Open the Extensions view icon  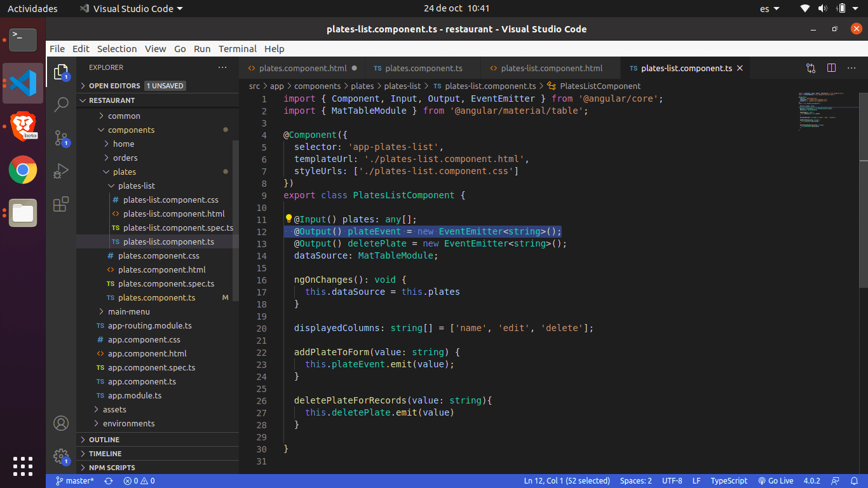[61, 205]
